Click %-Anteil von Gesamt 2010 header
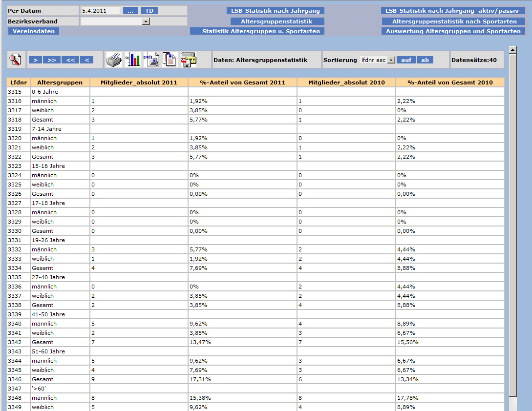 tap(450, 82)
